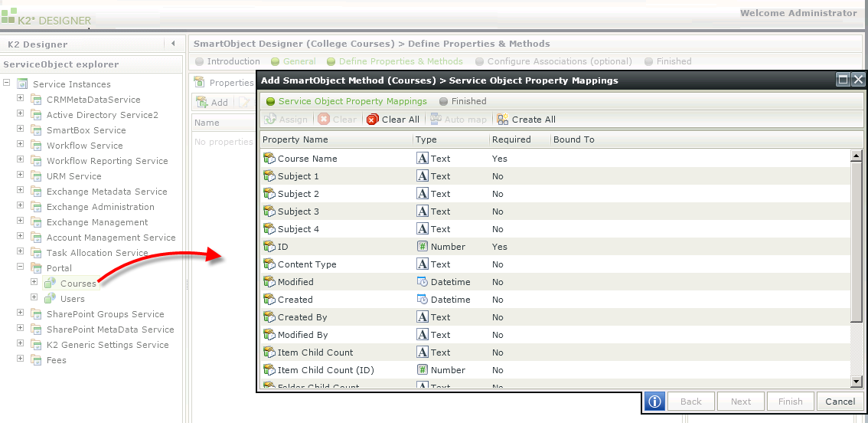This screenshot has height=423, width=868.
Task: Click the Service Instances root icon
Action: point(22,84)
